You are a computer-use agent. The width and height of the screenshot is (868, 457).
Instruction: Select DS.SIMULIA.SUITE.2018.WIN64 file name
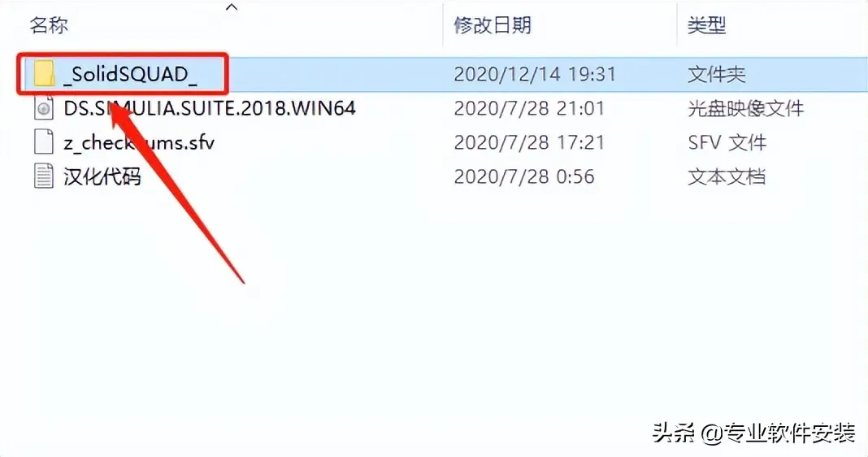coord(210,108)
